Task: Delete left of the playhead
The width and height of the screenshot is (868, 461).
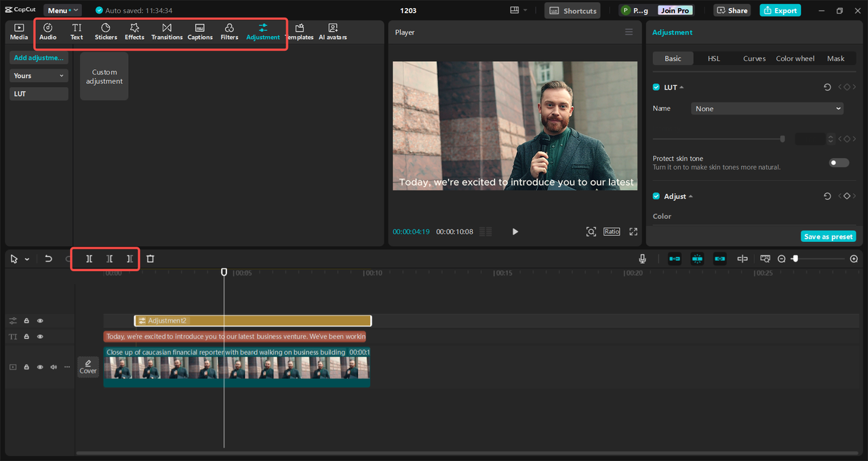Action: pyautogui.click(x=109, y=259)
